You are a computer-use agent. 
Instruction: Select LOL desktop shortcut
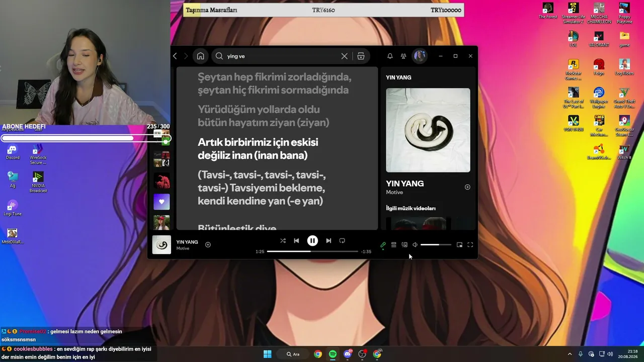573,39
